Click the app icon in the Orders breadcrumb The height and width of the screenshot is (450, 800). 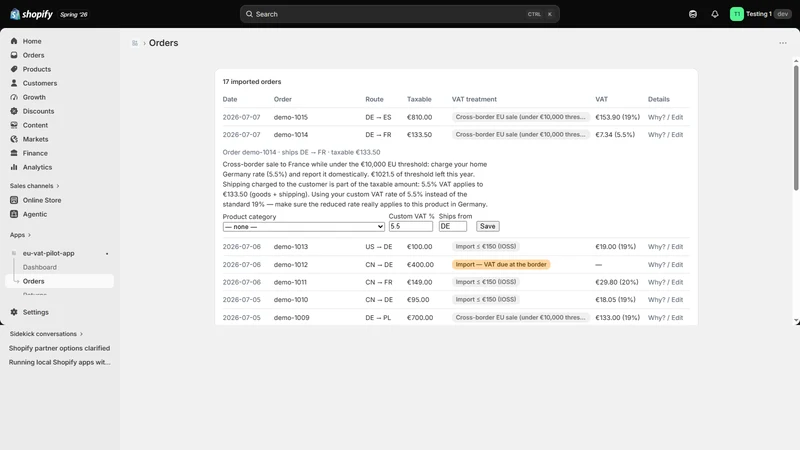[135, 43]
